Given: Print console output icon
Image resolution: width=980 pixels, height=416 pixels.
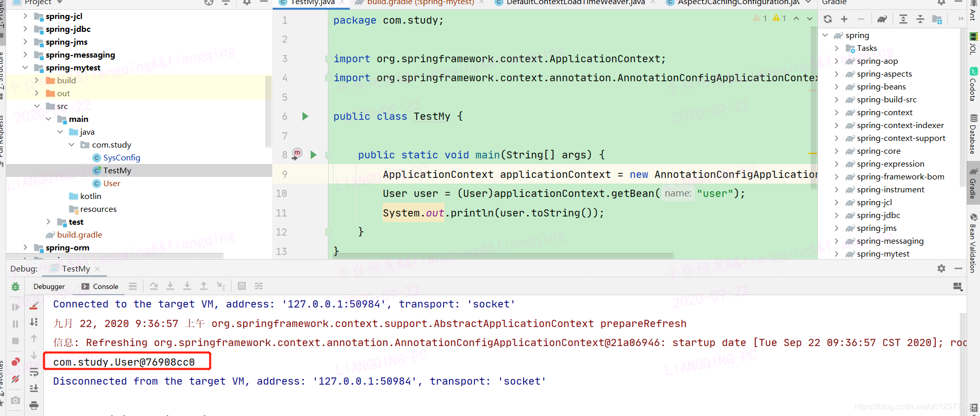Looking at the screenshot, I should click(x=34, y=405).
